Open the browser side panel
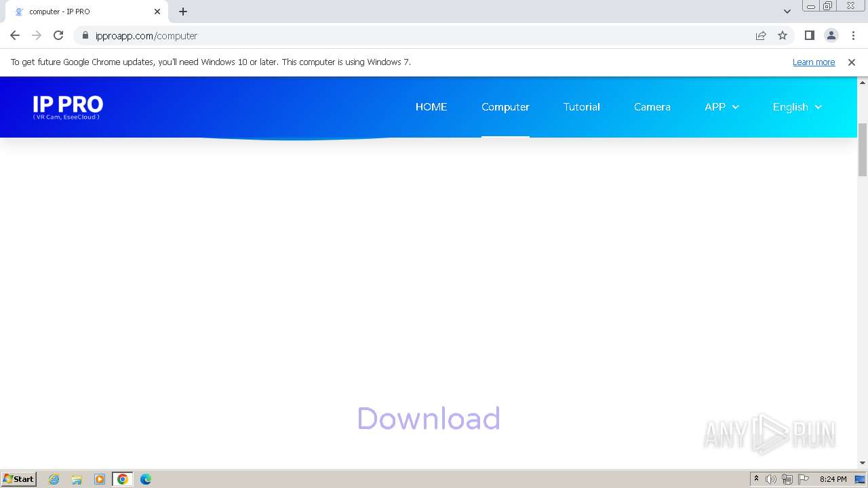 [x=810, y=35]
